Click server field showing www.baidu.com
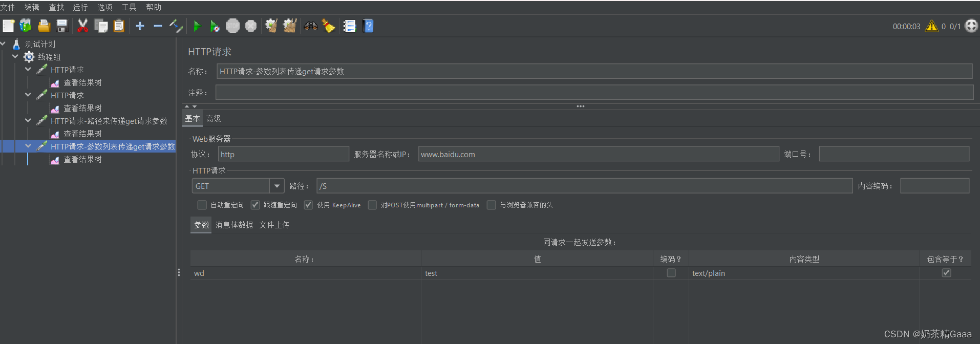Viewport: 980px width, 344px height. [599, 154]
